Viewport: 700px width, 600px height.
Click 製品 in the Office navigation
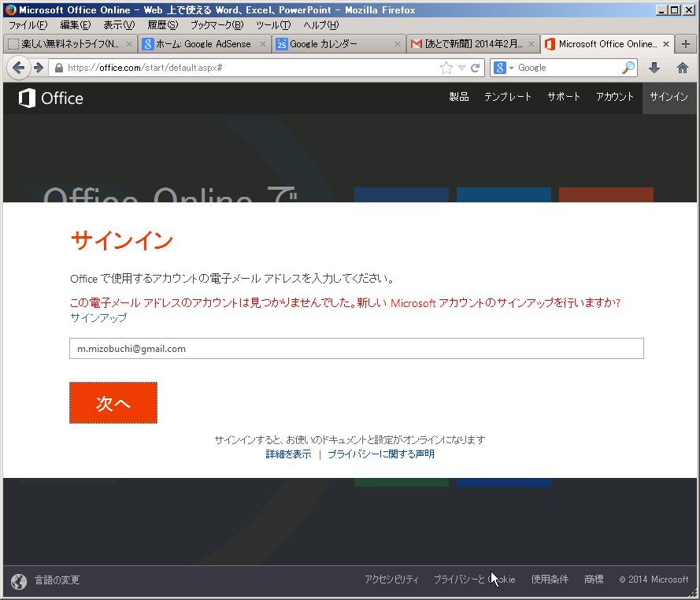coord(459,97)
